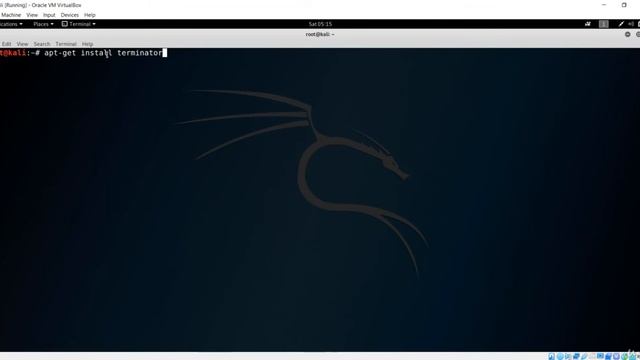Minimize the root@kali terminal window
640x360 pixels.
627,34
